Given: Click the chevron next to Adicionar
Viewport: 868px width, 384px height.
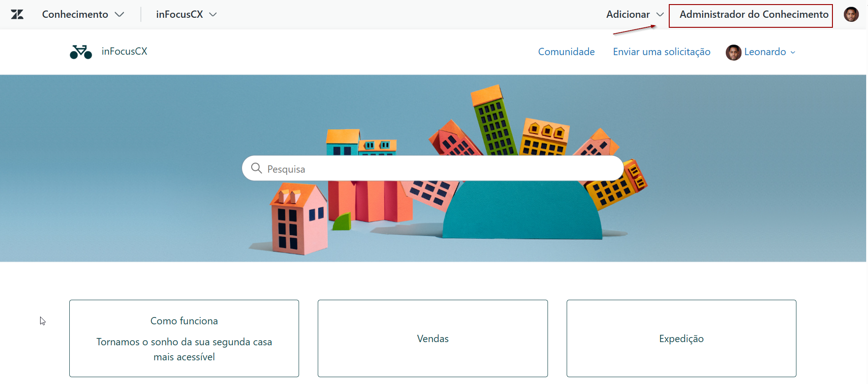Looking at the screenshot, I should tap(660, 15).
